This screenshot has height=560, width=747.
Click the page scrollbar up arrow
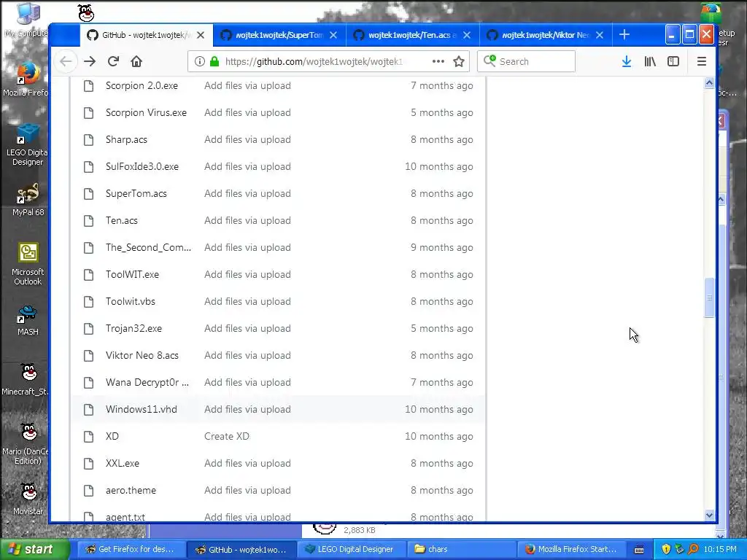[709, 83]
